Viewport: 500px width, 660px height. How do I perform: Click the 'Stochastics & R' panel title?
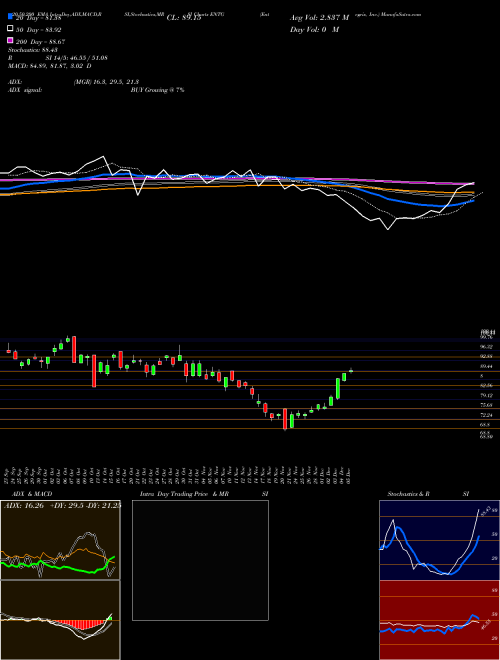tap(408, 494)
